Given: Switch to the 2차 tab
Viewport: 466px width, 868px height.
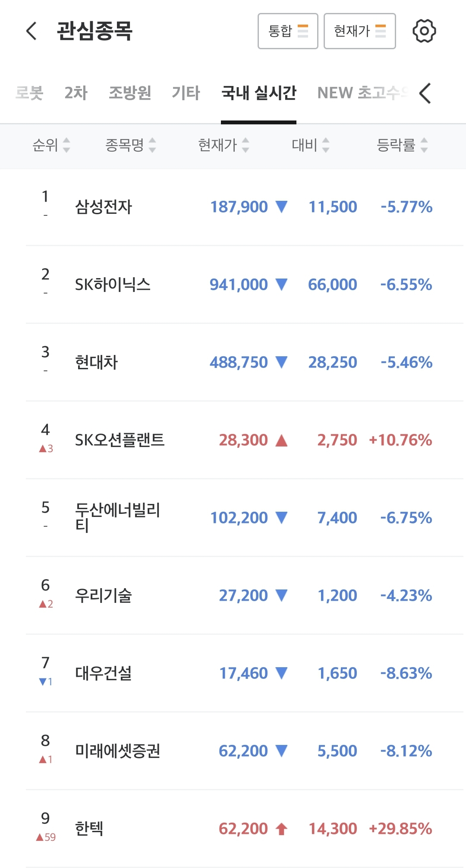Looking at the screenshot, I should tap(76, 93).
